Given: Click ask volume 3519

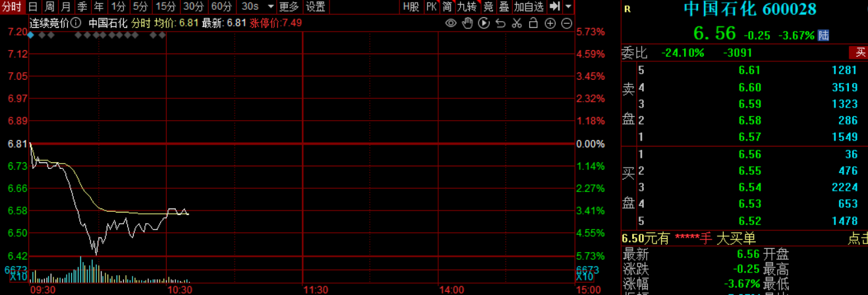Looking at the screenshot, I should coord(845,87).
